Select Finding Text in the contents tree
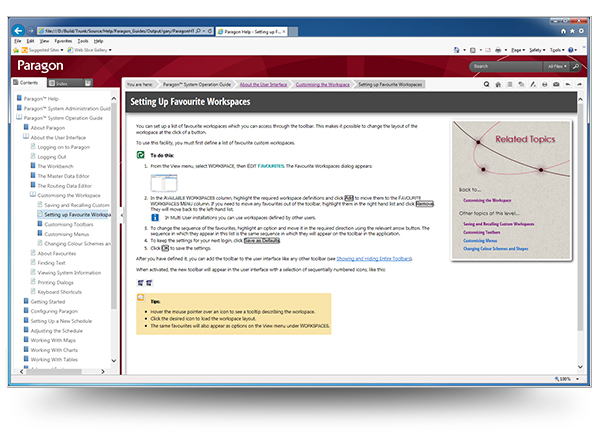Screen dimensions: 599x432 point(51,263)
